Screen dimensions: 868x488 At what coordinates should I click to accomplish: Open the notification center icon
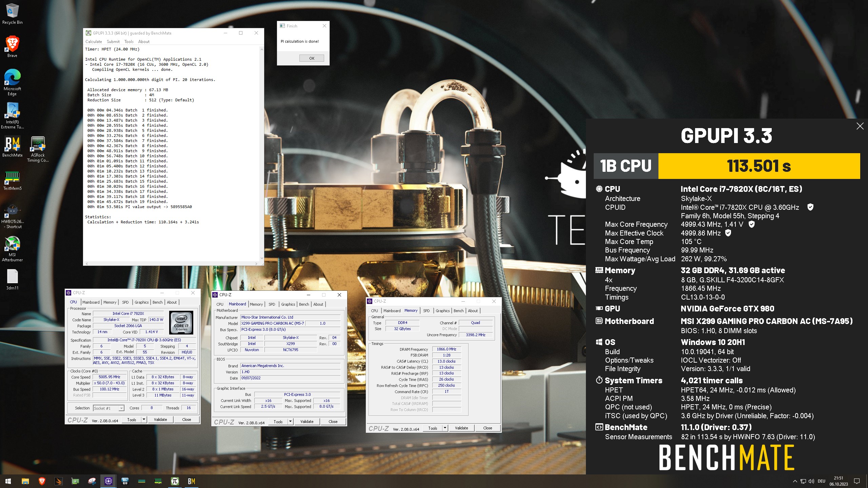click(857, 481)
